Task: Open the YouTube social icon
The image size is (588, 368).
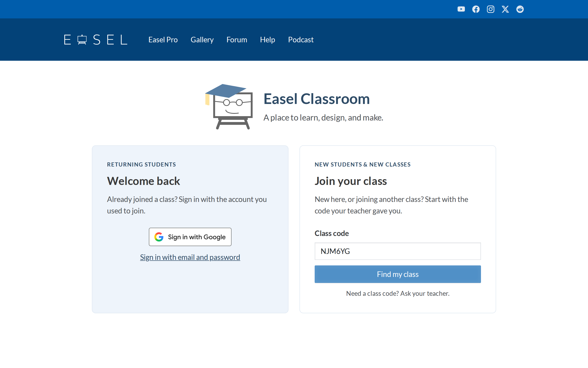Action: [x=461, y=9]
